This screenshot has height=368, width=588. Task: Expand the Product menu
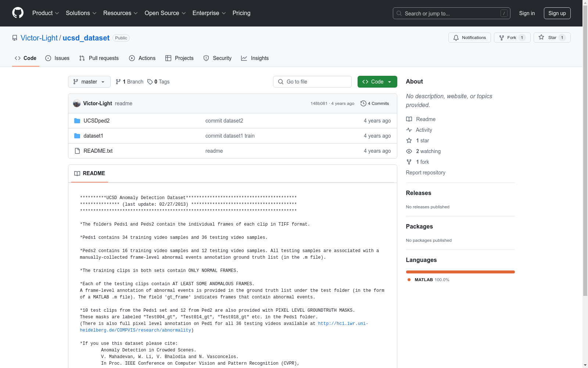(x=46, y=13)
